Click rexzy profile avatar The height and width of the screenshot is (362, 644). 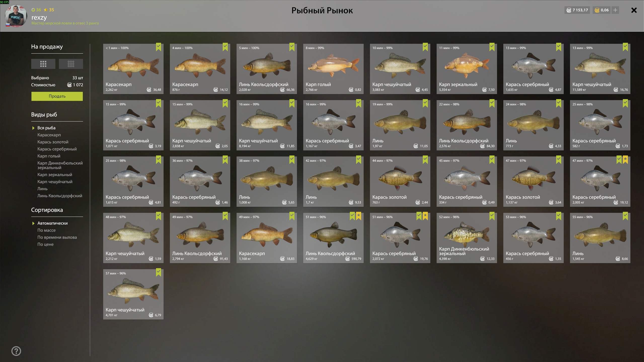coord(16,16)
